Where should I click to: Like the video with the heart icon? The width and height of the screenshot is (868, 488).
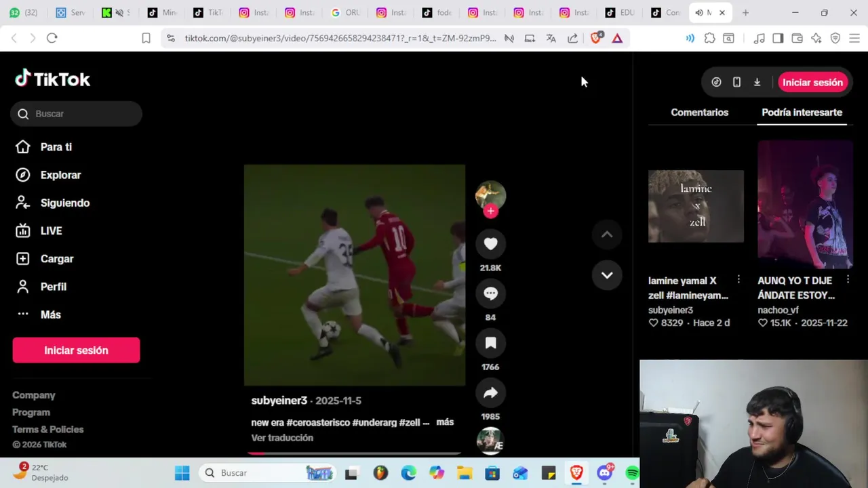coord(490,244)
